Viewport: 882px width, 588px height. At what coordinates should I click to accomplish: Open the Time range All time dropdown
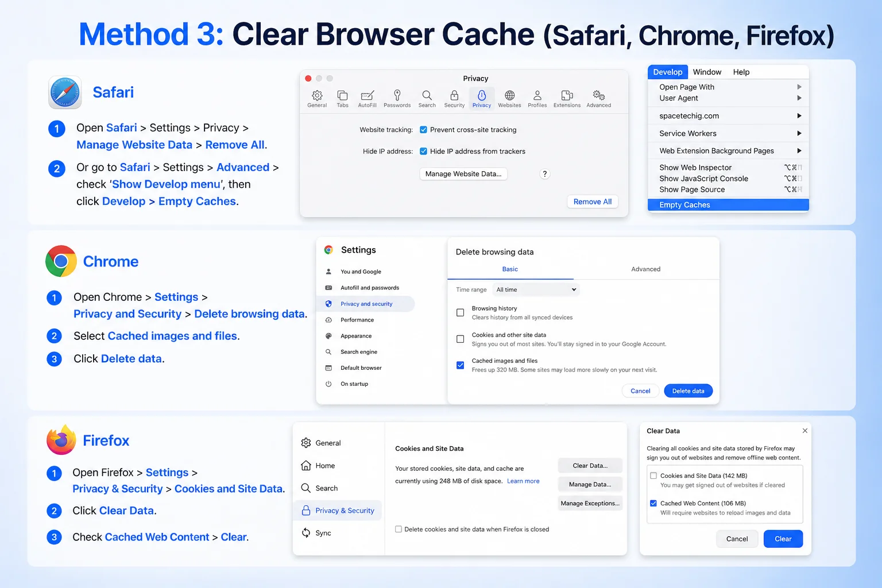536,289
